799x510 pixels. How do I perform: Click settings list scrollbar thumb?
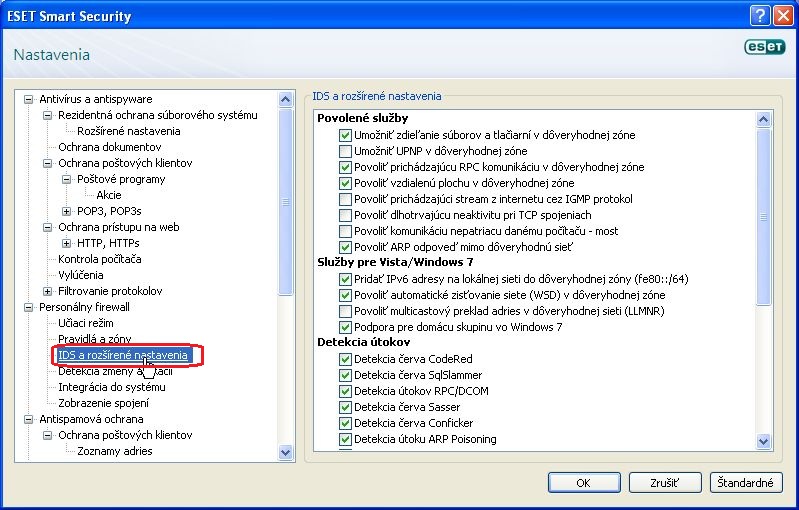point(763,217)
